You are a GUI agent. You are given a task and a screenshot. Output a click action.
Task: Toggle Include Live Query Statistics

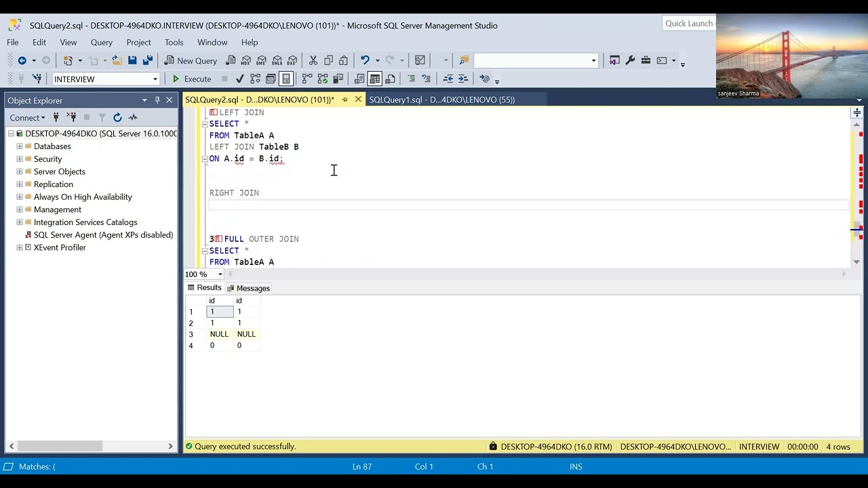point(322,79)
